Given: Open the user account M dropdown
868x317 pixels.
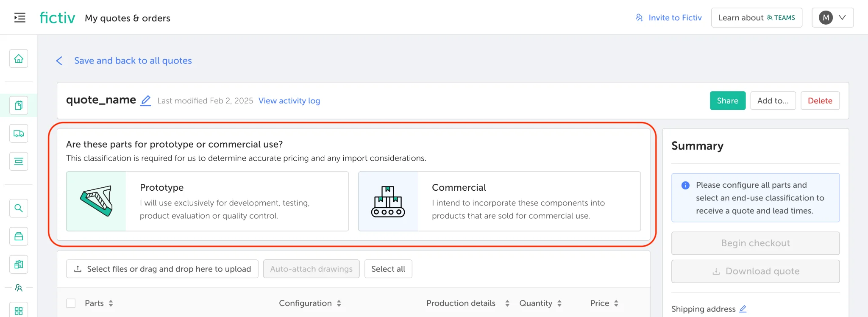Looking at the screenshot, I should (832, 18).
